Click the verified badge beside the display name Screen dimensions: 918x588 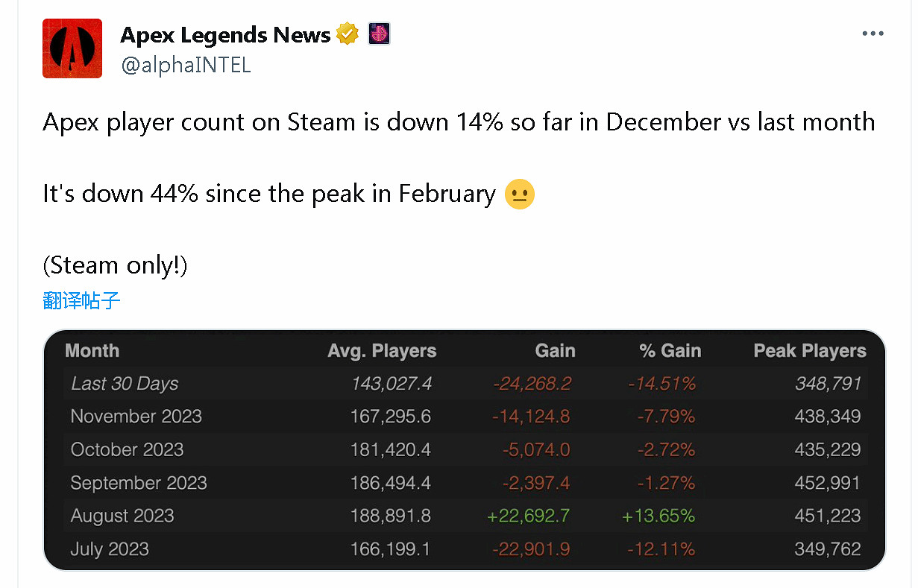tap(348, 34)
